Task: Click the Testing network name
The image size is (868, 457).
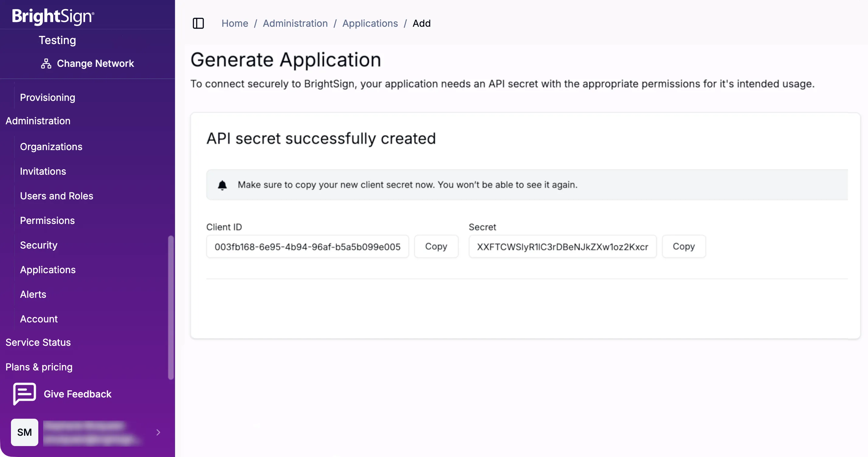Action: 57,40
